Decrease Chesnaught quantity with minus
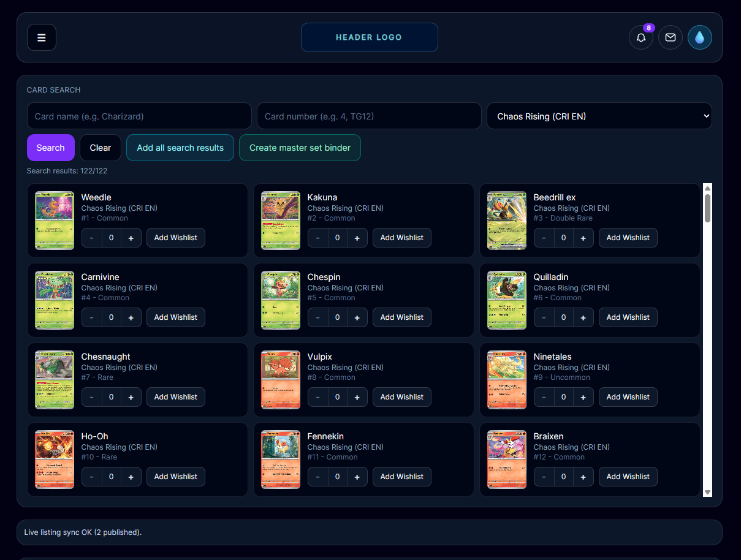741x560 pixels. pos(92,397)
